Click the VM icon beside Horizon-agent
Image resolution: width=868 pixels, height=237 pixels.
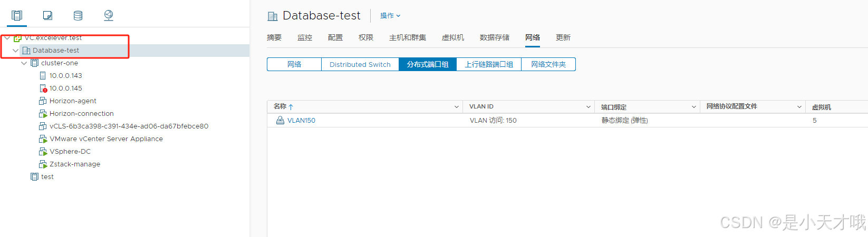pos(43,101)
